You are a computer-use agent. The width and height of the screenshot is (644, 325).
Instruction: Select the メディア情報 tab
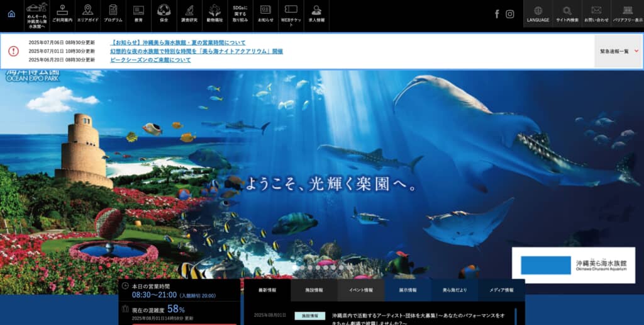(501, 290)
